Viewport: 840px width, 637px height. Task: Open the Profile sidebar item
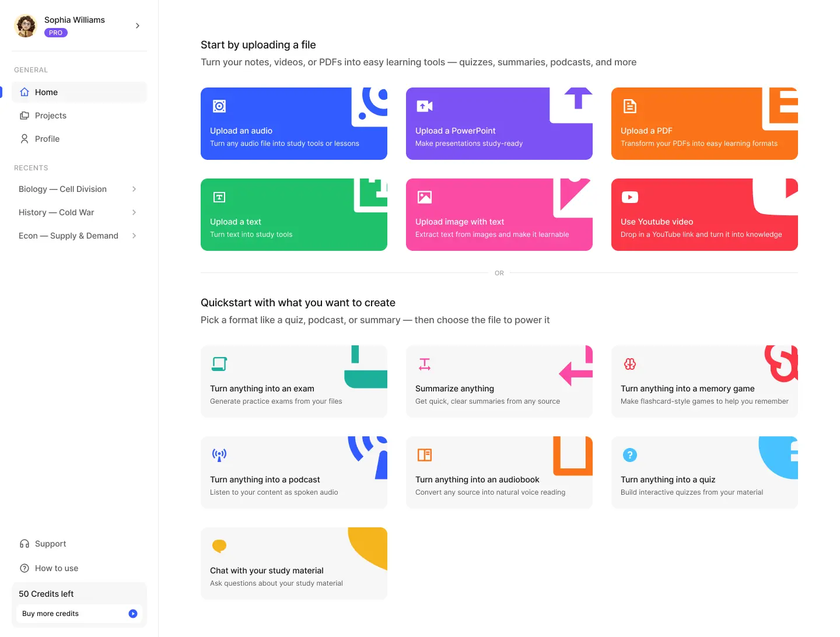(47, 139)
